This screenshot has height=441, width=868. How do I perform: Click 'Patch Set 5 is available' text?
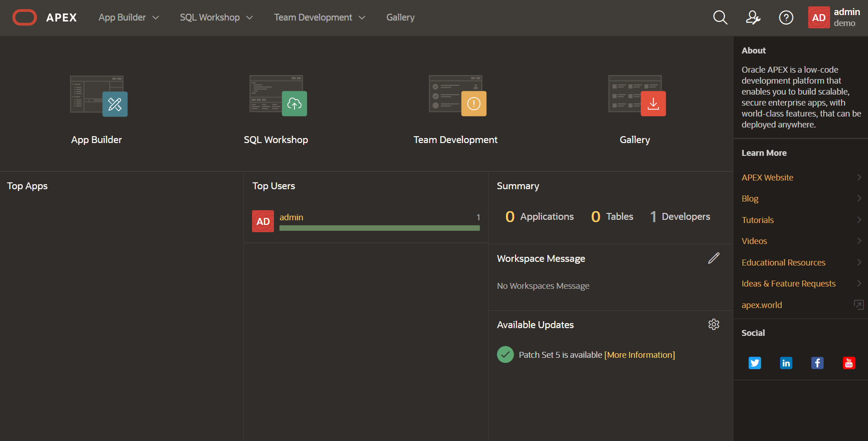560,355
